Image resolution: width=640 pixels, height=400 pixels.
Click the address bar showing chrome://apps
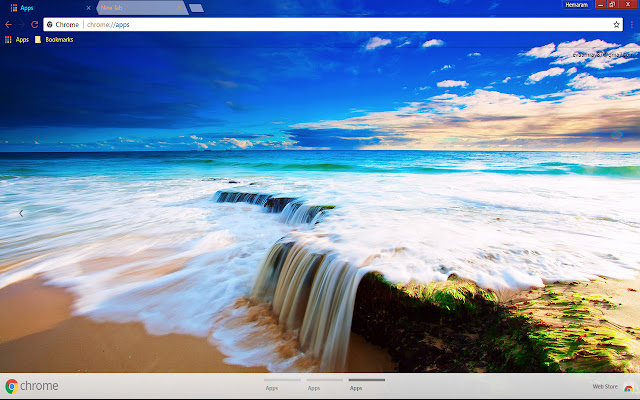click(x=333, y=24)
